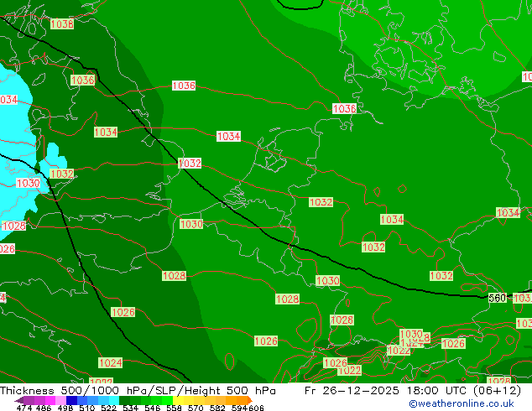The height and width of the screenshot is (411, 532).
Task: Click legend value '594'
Action: coord(239,408)
